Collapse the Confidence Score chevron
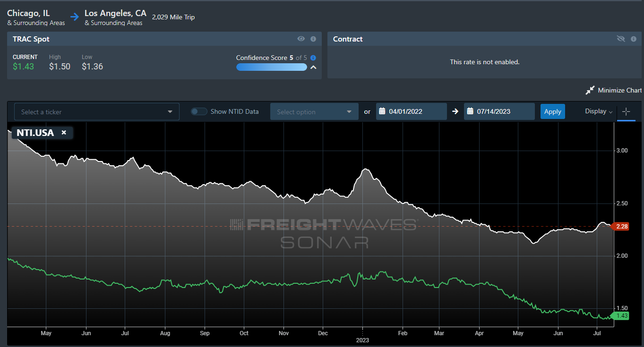The image size is (644, 347). click(313, 68)
